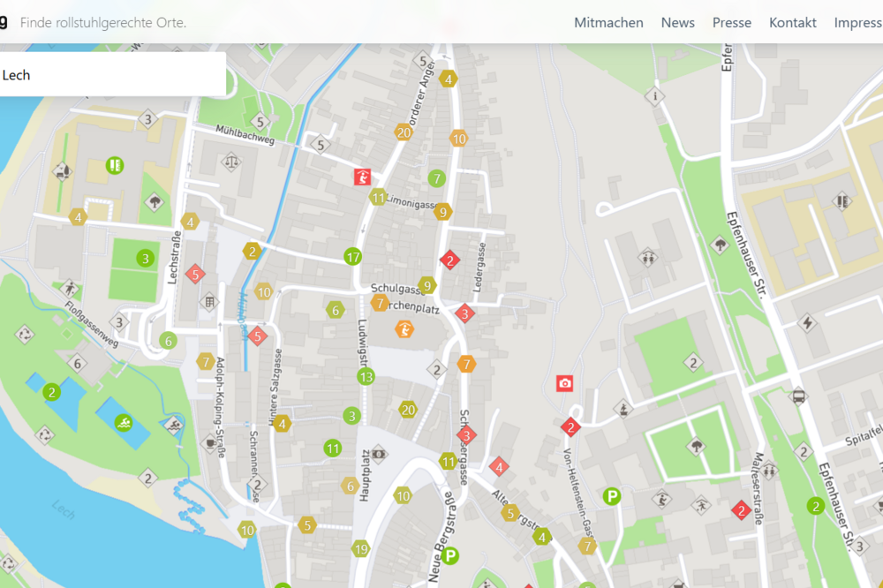Click the Presse link
This screenshot has height=588, width=883.
tap(732, 22)
